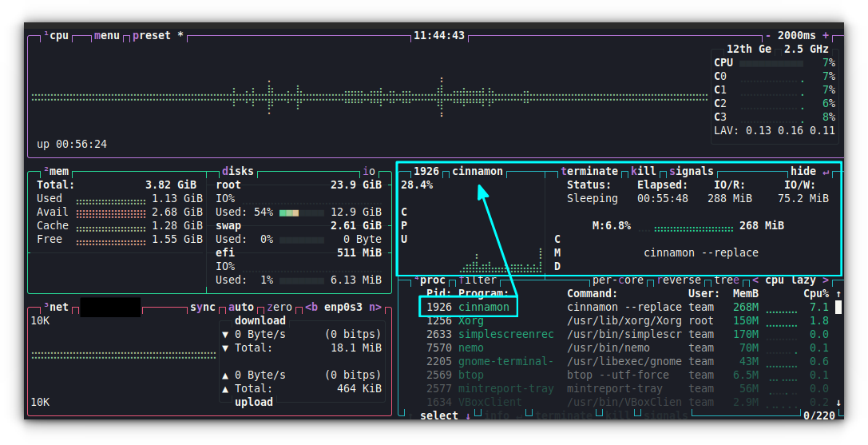Hide the process detail panel
868x445 pixels.
click(803, 171)
